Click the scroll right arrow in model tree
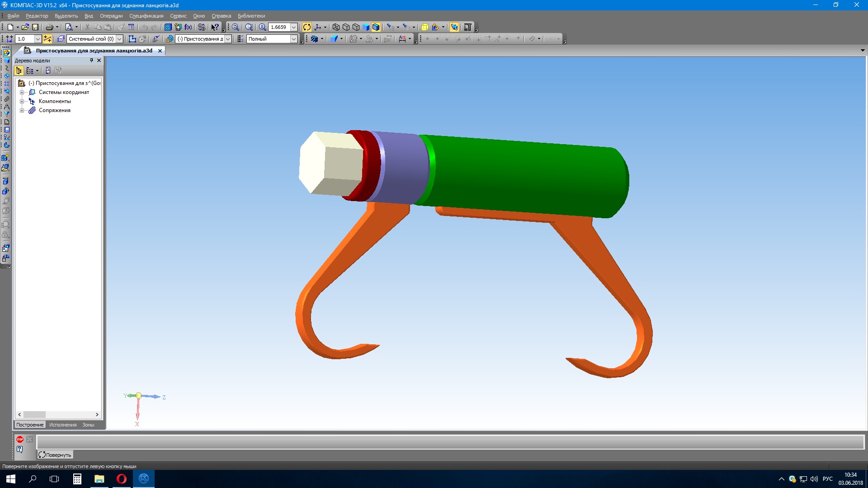 tap(97, 414)
